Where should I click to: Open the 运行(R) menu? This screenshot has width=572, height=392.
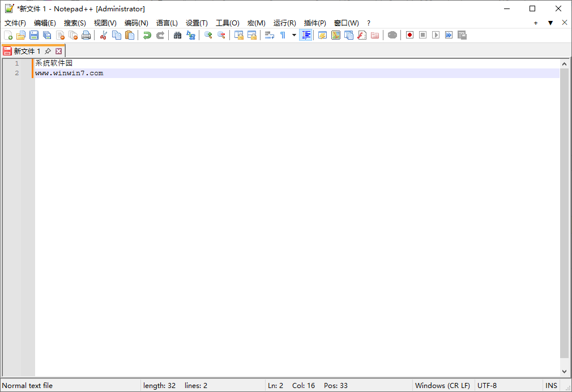pyautogui.click(x=284, y=23)
